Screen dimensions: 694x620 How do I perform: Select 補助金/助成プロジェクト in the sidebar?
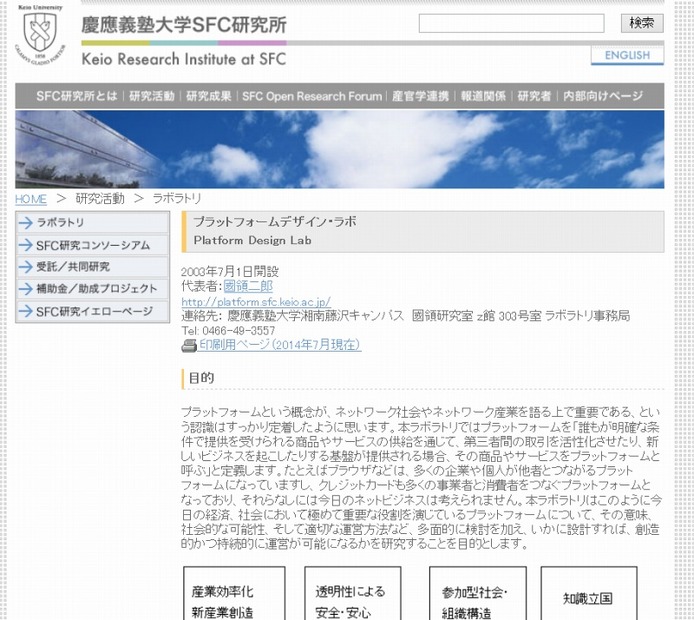coord(93,289)
